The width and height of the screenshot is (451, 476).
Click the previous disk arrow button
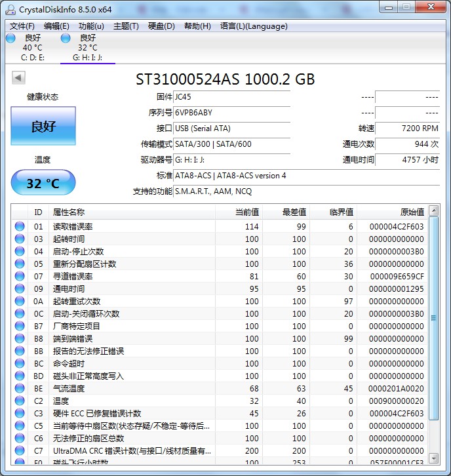pyautogui.click(x=18, y=78)
